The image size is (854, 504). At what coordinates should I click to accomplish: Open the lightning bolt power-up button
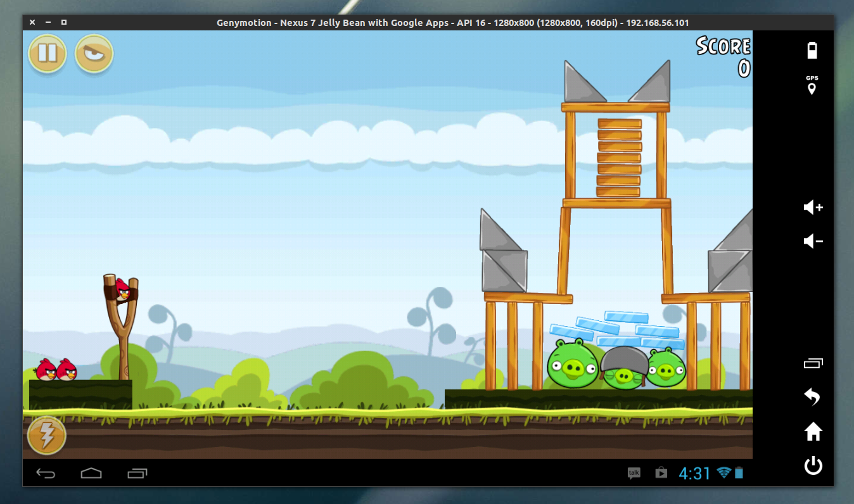click(x=47, y=435)
